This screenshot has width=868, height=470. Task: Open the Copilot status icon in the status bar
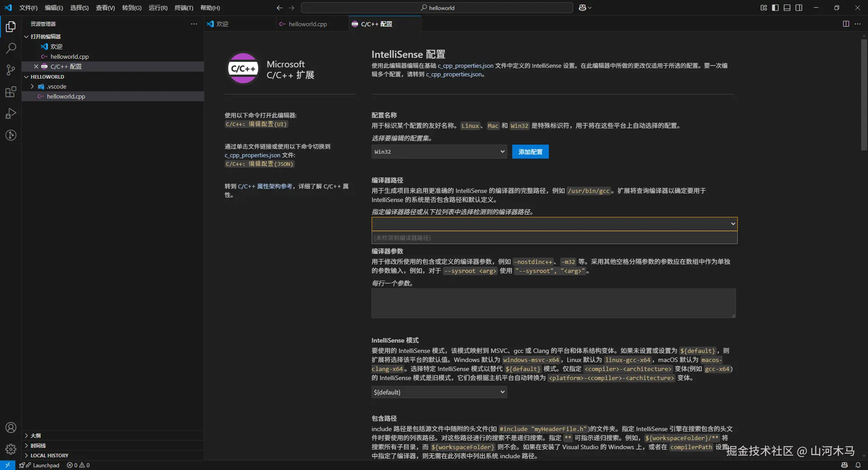pos(844,465)
